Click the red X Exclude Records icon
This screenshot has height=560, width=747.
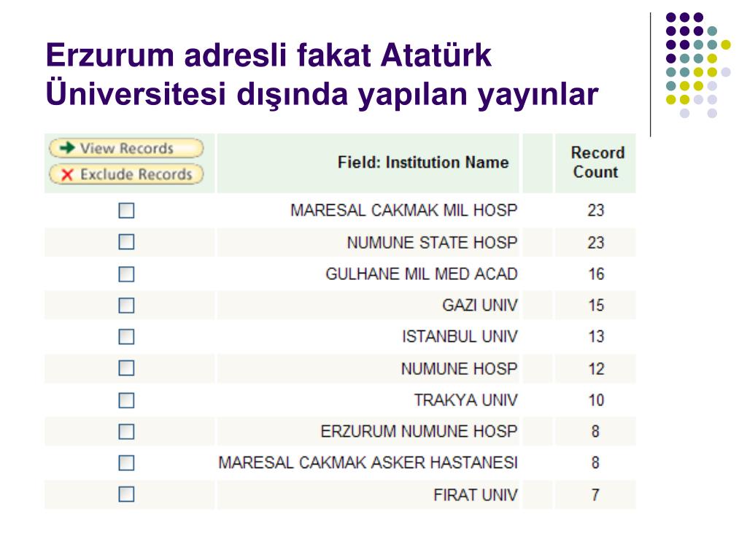67,175
